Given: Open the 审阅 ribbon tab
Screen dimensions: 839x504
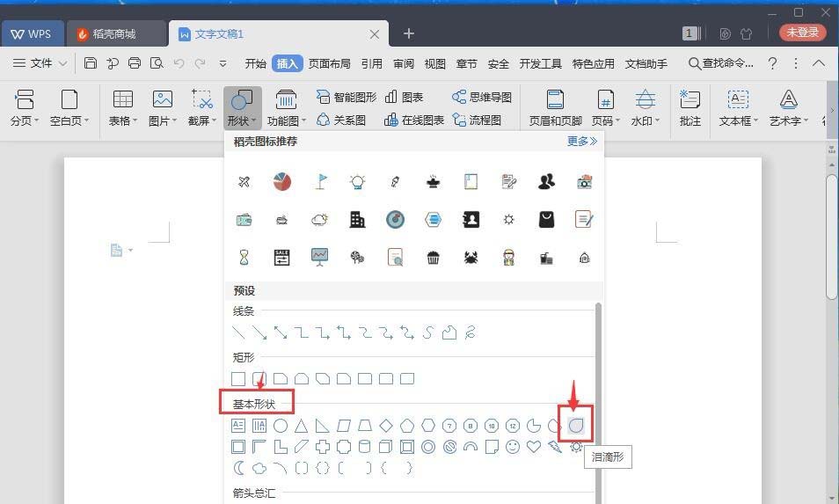Looking at the screenshot, I should coord(404,63).
